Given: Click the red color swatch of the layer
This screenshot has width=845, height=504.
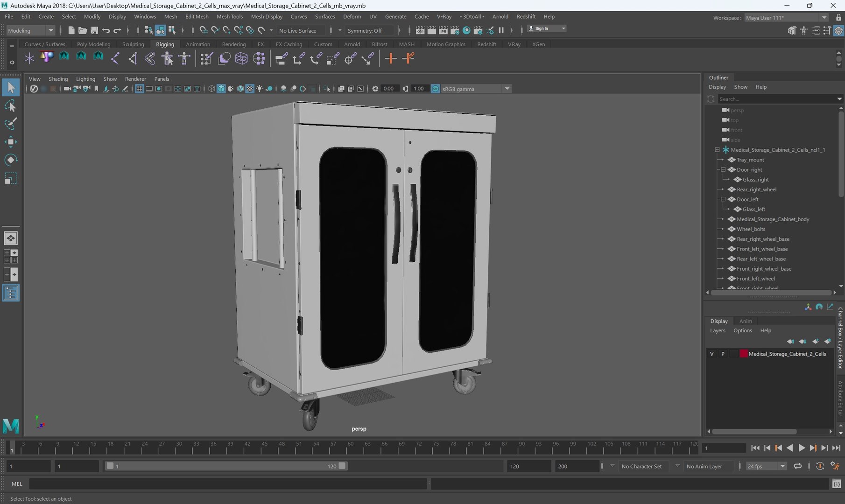Looking at the screenshot, I should (744, 354).
